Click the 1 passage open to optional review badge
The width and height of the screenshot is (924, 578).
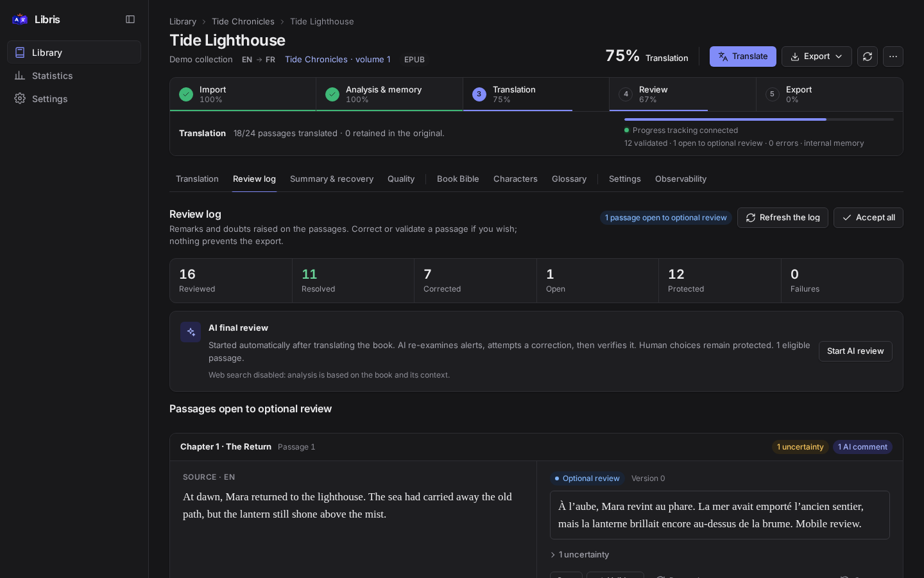666,218
